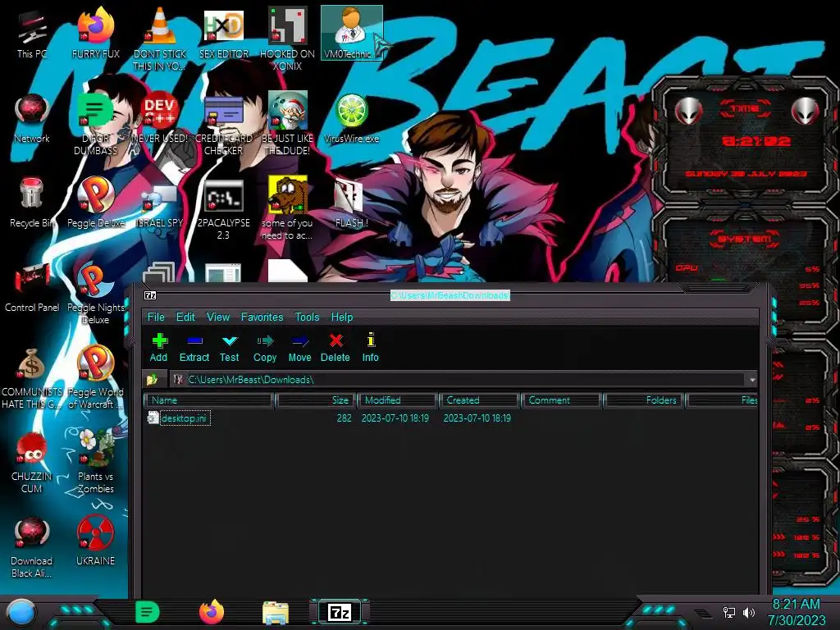Sort by the Created column header
The width and height of the screenshot is (840, 630).
[x=479, y=400]
